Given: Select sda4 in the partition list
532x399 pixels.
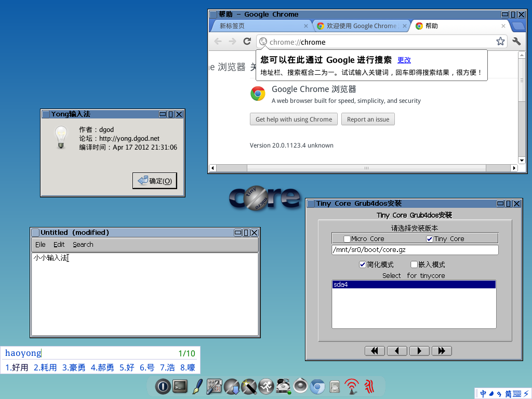Looking at the screenshot, I should coord(414,284).
